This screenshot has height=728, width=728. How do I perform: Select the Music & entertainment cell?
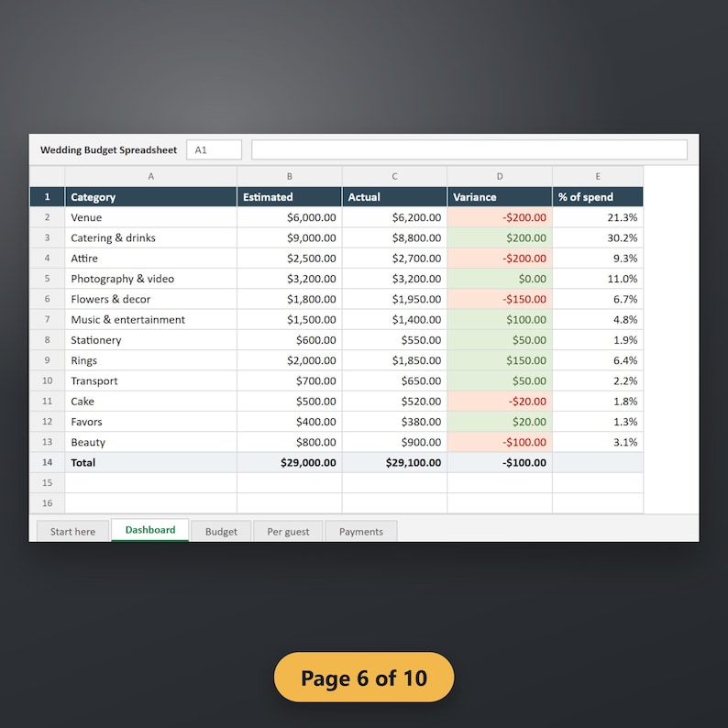point(151,319)
